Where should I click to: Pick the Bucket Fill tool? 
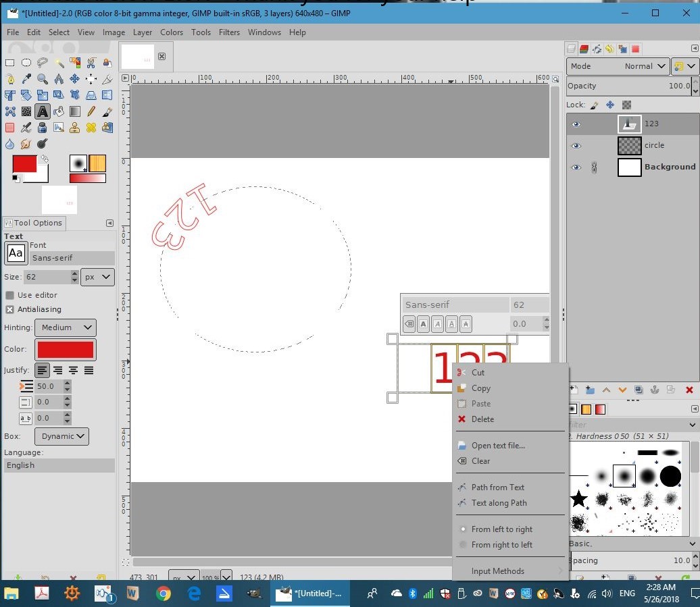pyautogui.click(x=59, y=111)
